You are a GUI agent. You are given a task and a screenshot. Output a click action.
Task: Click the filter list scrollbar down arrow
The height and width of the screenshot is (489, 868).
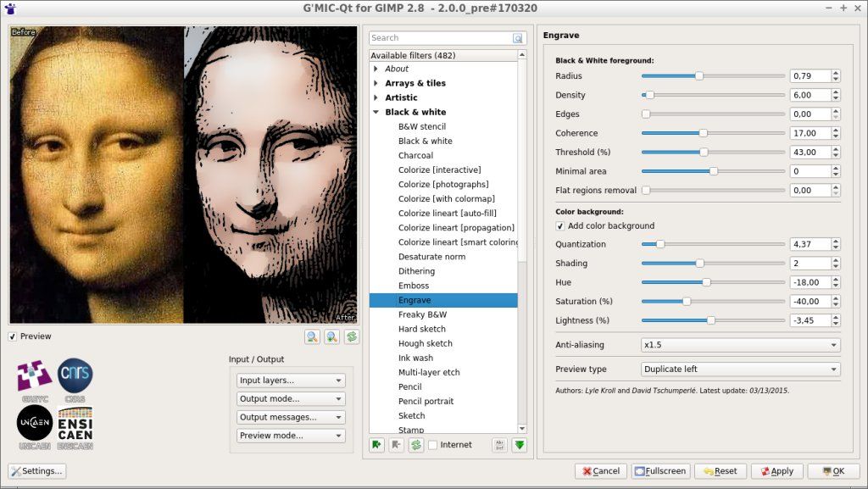522,429
